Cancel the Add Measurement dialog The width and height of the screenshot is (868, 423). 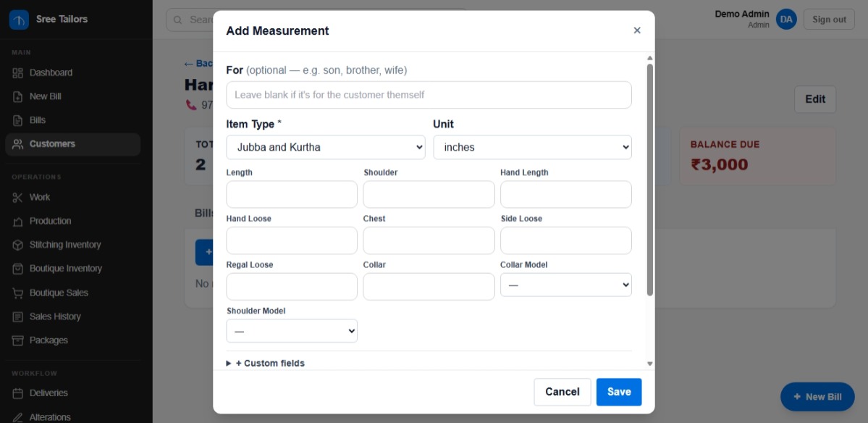coord(562,392)
